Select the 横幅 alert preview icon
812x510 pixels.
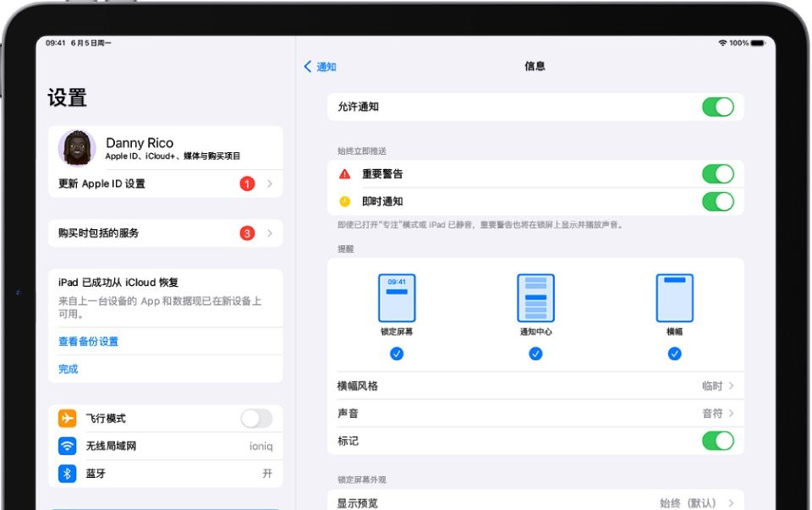coord(673,297)
